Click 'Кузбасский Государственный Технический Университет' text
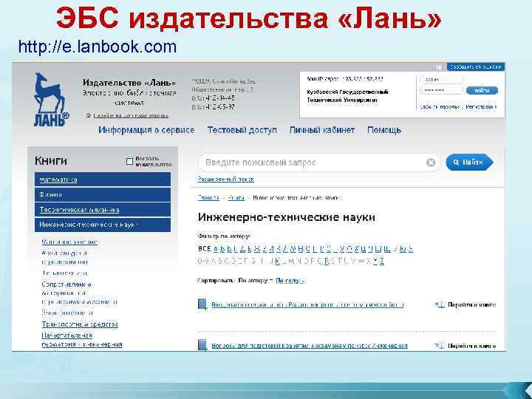Screen dimensions: 532x399 [348, 96]
